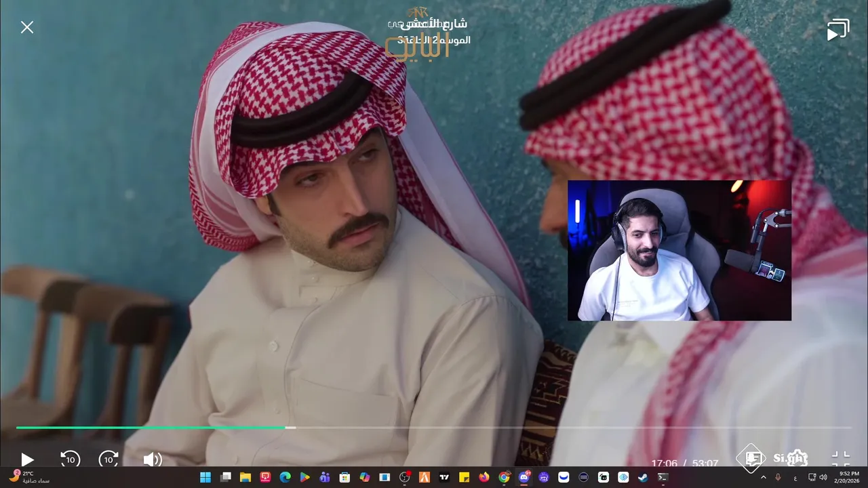The width and height of the screenshot is (868, 488).
Task: Open File Explorer from the taskbar
Action: 245,477
